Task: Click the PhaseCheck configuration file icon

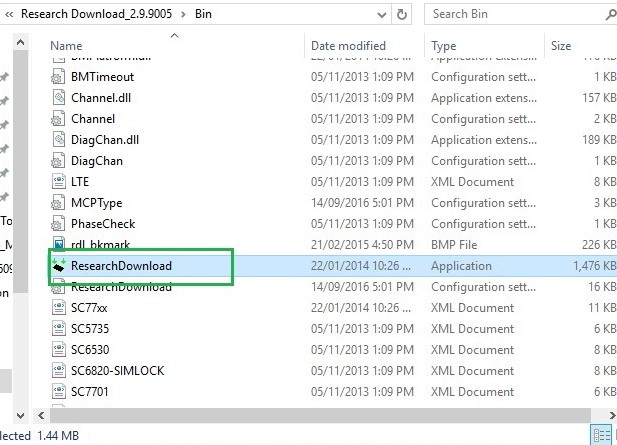Action: pos(59,223)
